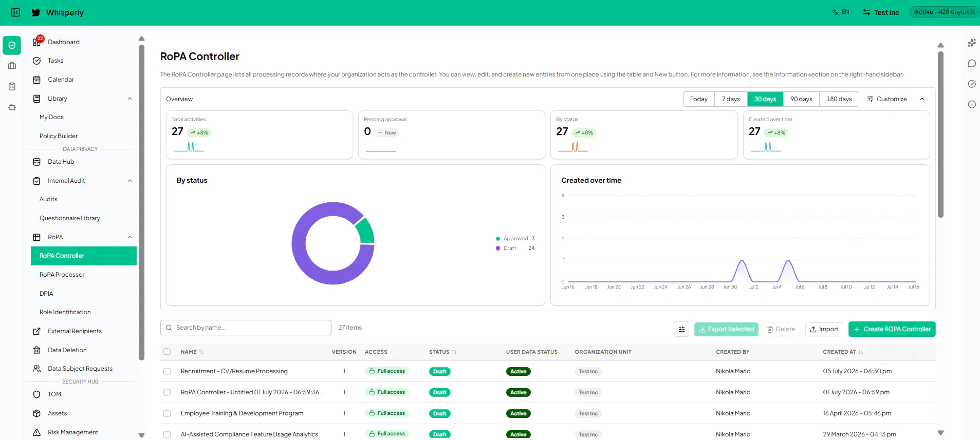980x440 pixels.
Task: Collapse the Library section chevron
Action: pyautogui.click(x=130, y=99)
